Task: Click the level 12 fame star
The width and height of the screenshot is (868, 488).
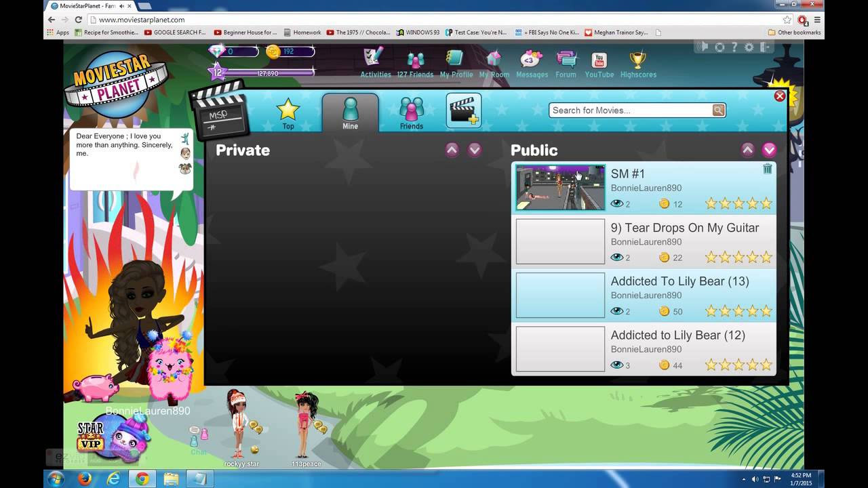Action: pos(217,73)
